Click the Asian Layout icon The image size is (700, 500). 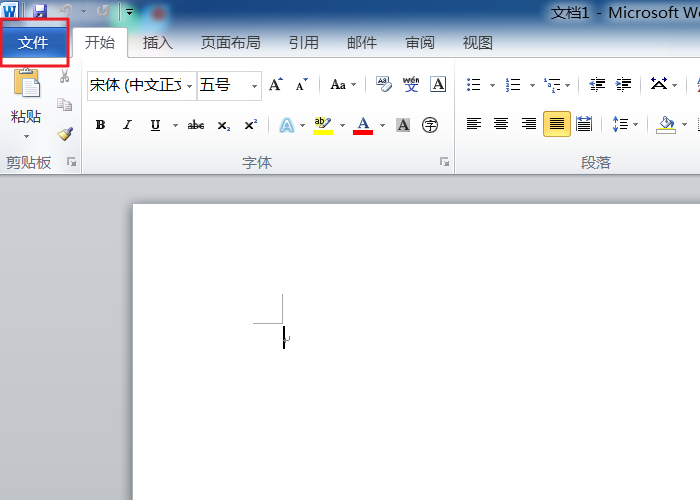click(x=659, y=84)
